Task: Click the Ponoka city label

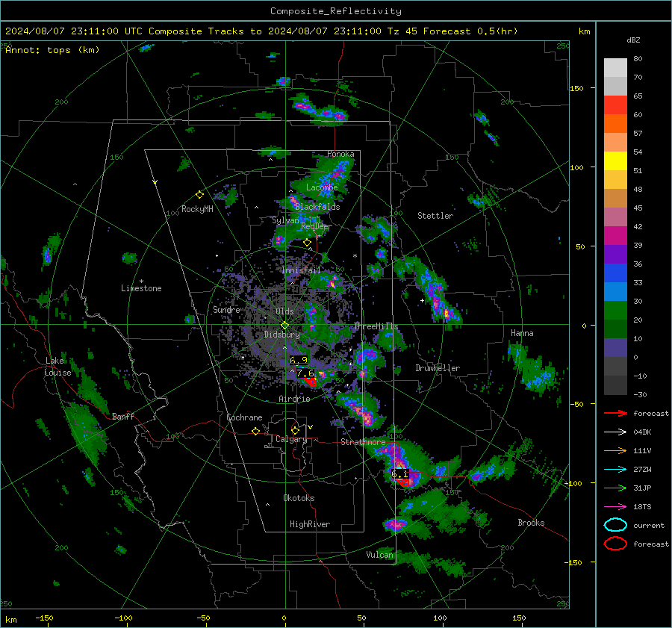Action: coord(340,154)
